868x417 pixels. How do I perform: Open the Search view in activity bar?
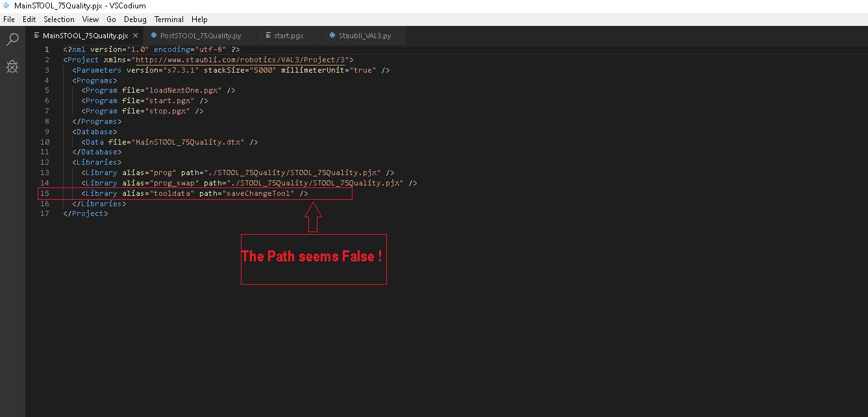point(12,40)
